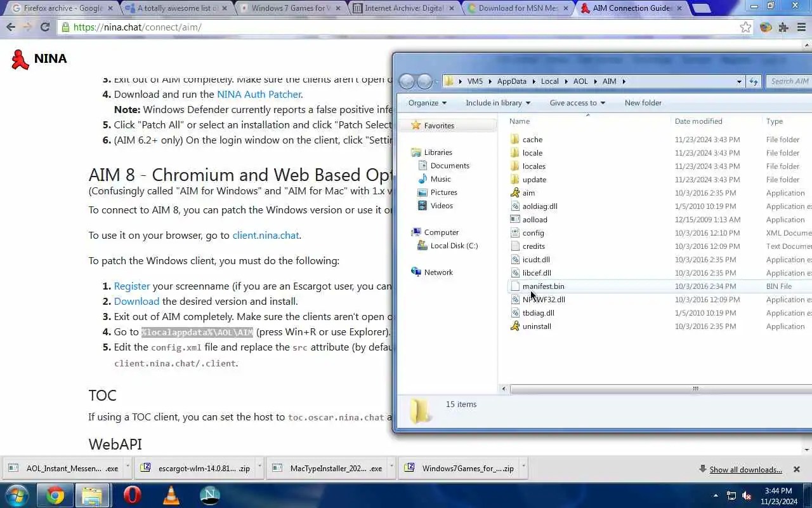
Task: Refresh the AIM folder in Explorer
Action: 754,81
